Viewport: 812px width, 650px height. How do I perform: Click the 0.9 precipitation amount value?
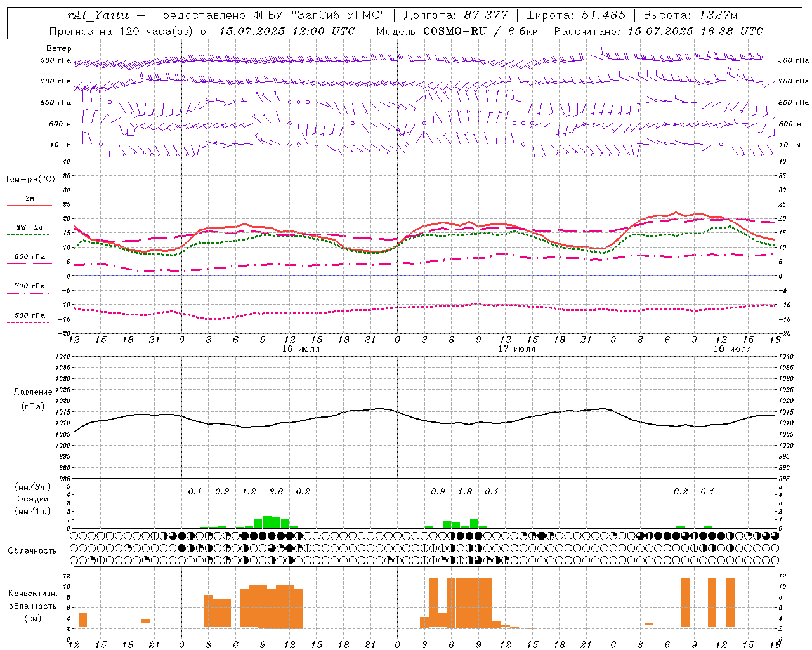(x=438, y=491)
